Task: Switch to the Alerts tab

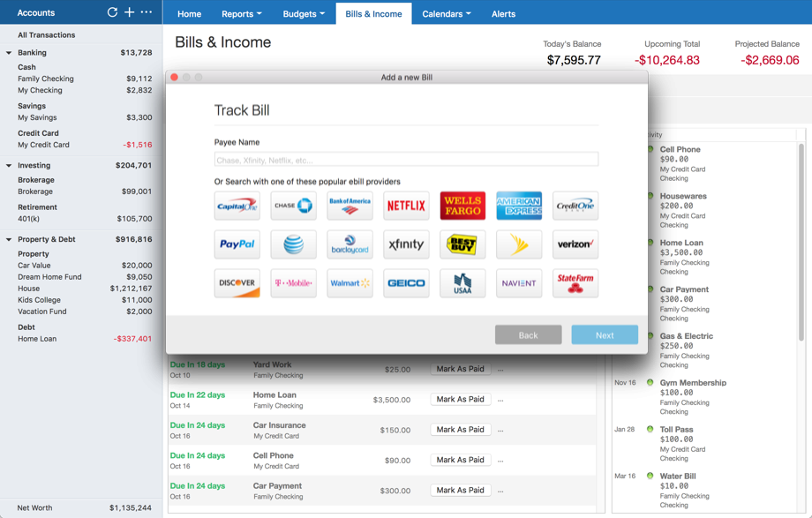Action: coord(503,14)
